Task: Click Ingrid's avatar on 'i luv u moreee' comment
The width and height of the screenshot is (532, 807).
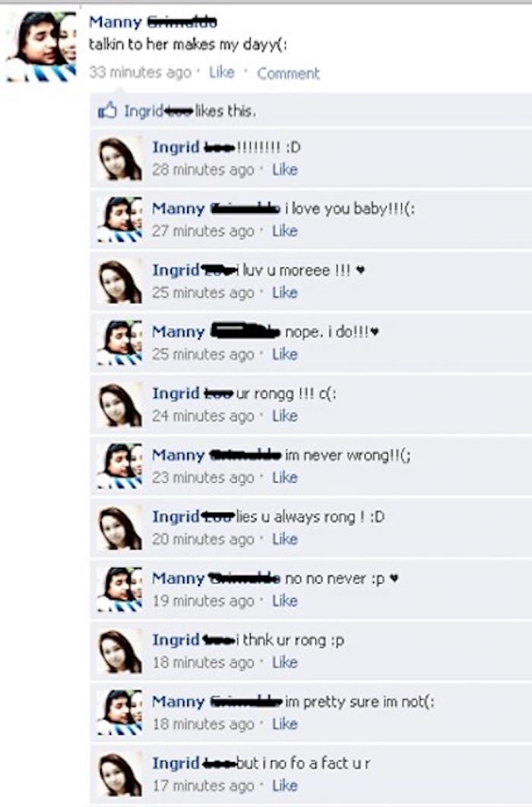Action: point(120,281)
